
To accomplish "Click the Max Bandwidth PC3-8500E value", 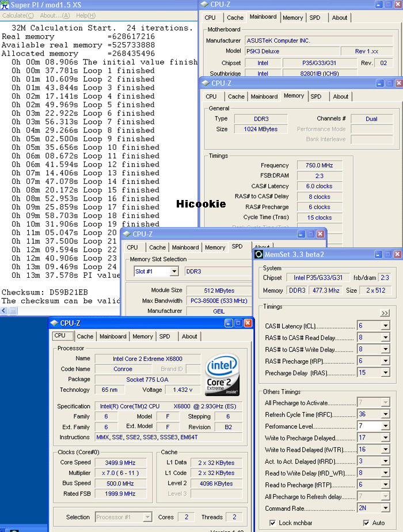I will (x=219, y=301).
